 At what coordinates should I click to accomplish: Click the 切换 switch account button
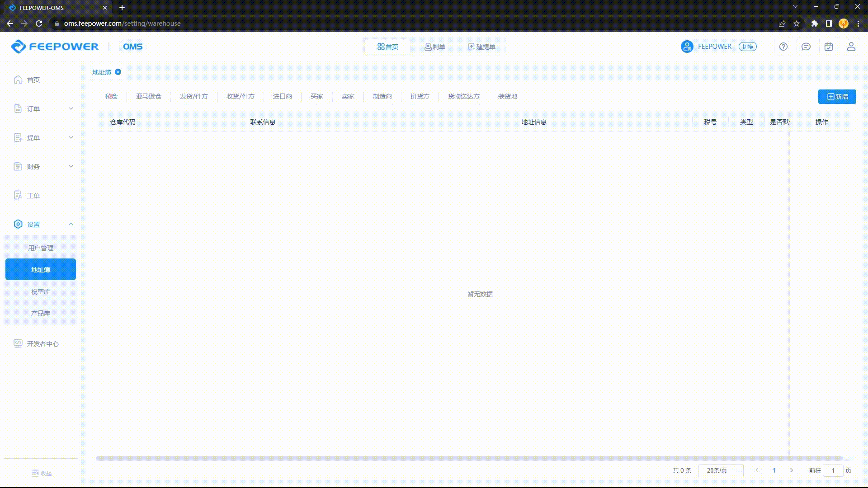[748, 47]
